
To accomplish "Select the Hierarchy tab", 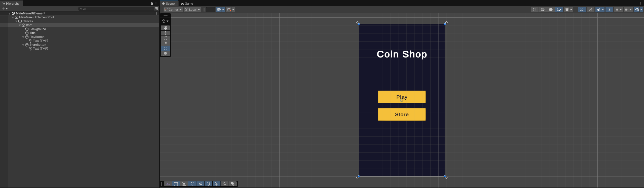I will coord(12,3).
